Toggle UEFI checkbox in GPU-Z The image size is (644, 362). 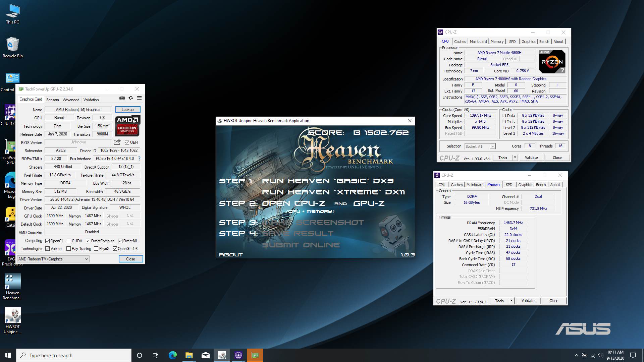[x=127, y=142]
